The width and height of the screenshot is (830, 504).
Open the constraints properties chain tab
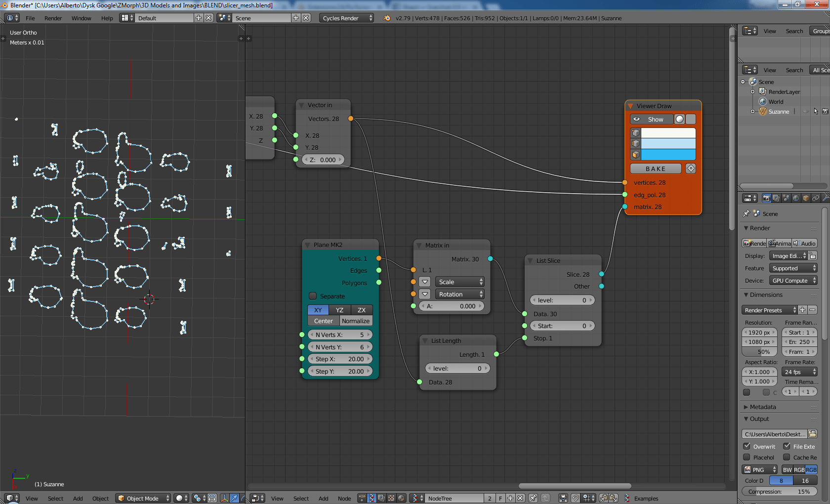click(x=816, y=198)
